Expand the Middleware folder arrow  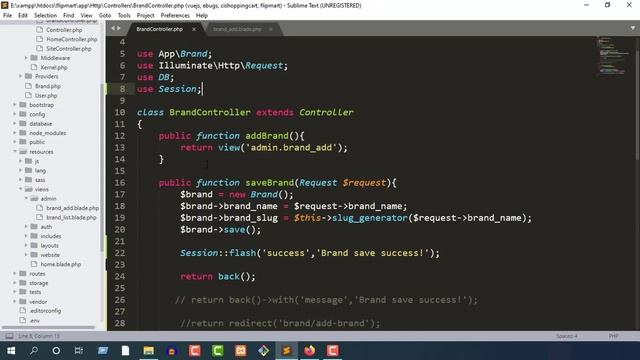click(x=26, y=58)
